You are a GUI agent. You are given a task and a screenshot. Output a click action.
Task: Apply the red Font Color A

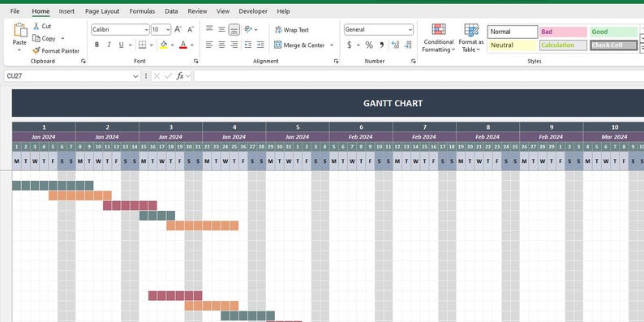point(183,45)
